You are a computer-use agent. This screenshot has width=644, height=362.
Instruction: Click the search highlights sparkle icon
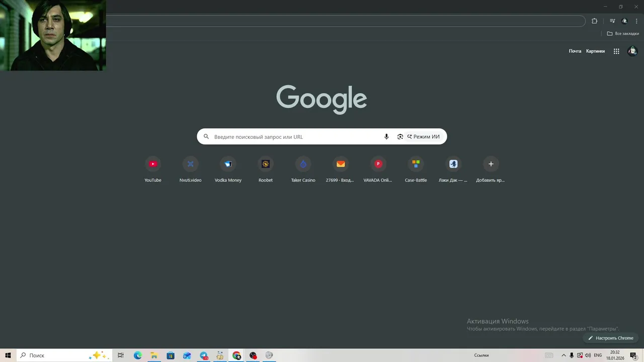[98, 355]
